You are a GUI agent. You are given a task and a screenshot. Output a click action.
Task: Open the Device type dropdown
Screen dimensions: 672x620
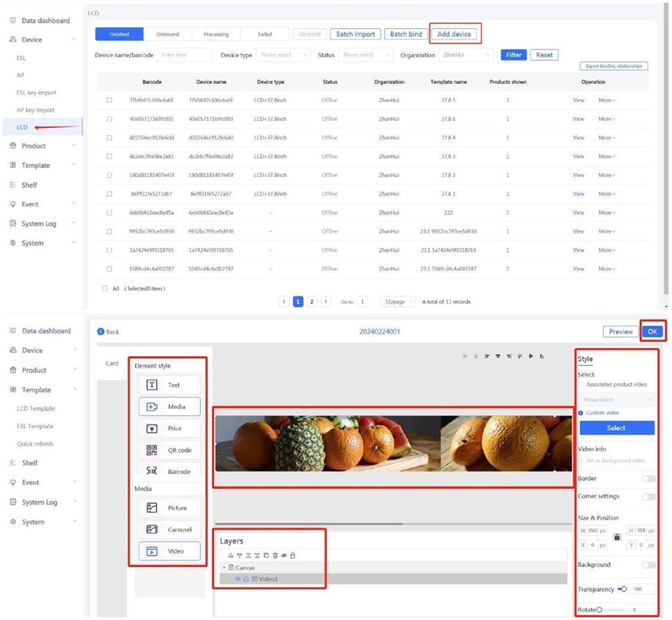pos(284,55)
